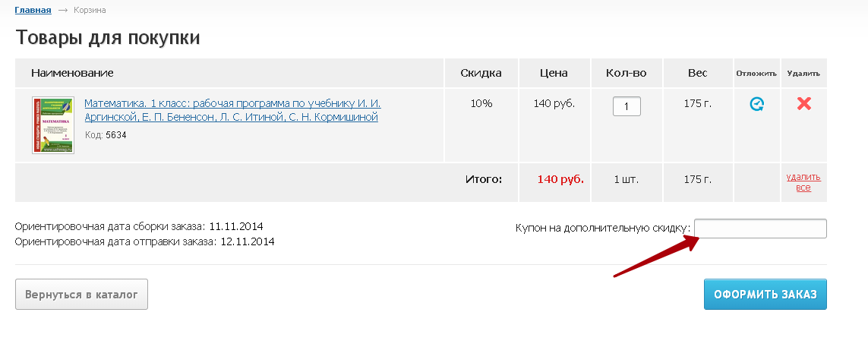
Task: Click the Удалить column header
Action: 803,74
